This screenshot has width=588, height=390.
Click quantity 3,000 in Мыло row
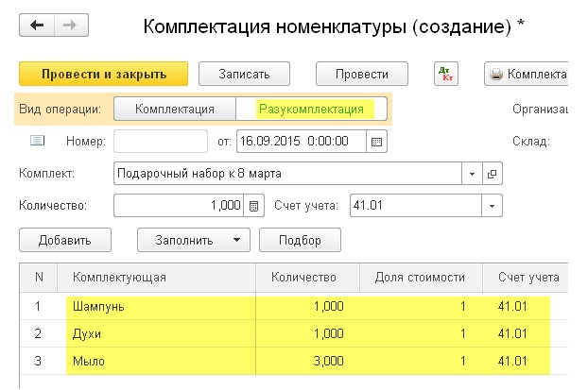(307, 361)
